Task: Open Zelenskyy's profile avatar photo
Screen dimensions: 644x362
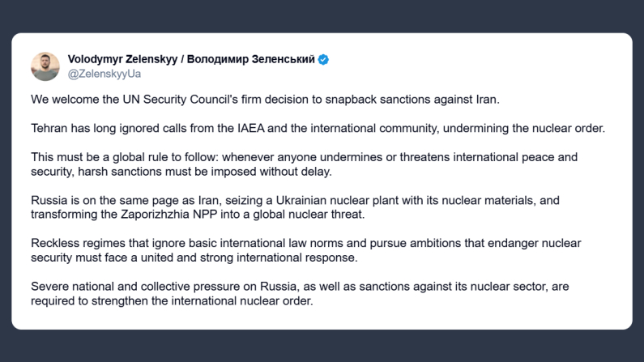Action: (x=45, y=66)
